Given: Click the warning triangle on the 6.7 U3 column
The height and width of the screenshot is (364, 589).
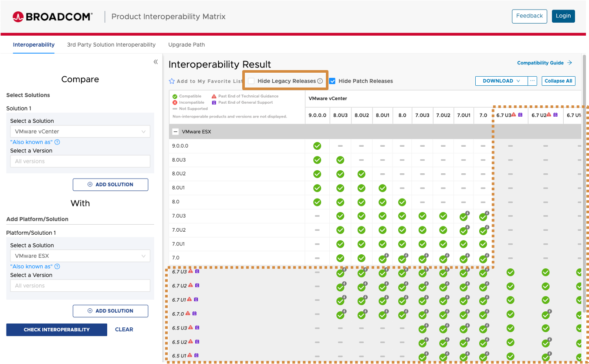Looking at the screenshot, I should click(x=515, y=115).
